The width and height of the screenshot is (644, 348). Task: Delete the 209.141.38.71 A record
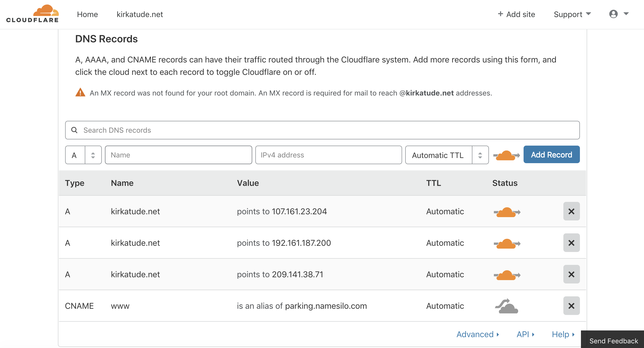click(571, 274)
